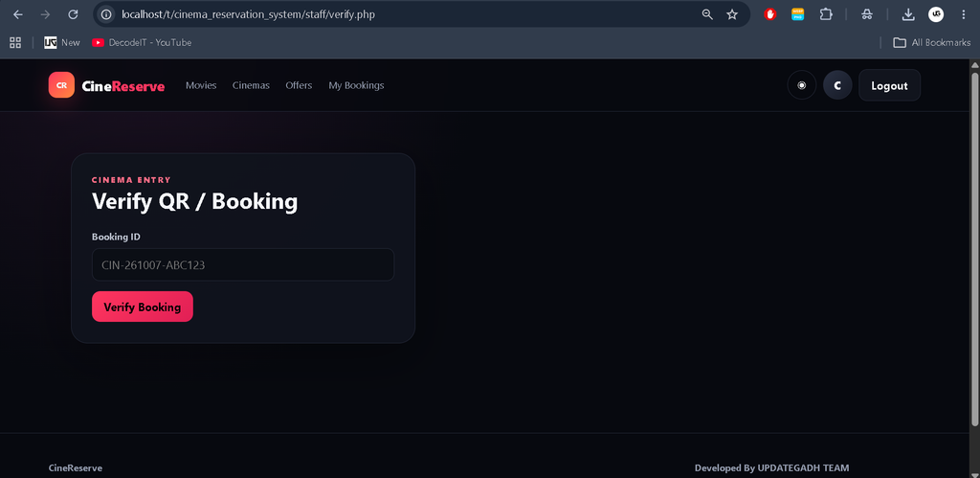Reload the page
The height and width of the screenshot is (478, 980).
pyautogui.click(x=73, y=14)
